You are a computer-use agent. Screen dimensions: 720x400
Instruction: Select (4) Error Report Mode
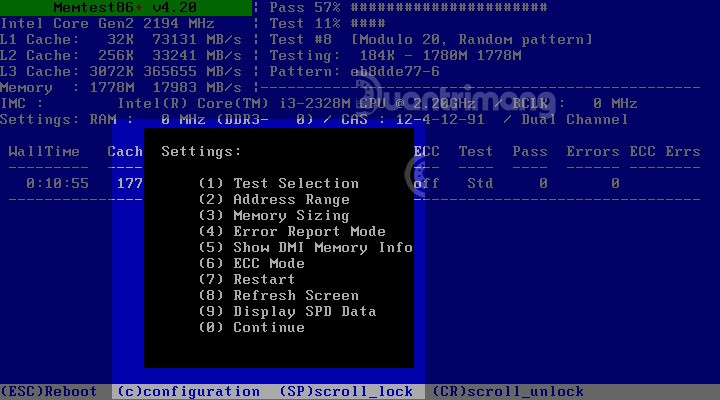click(291, 231)
